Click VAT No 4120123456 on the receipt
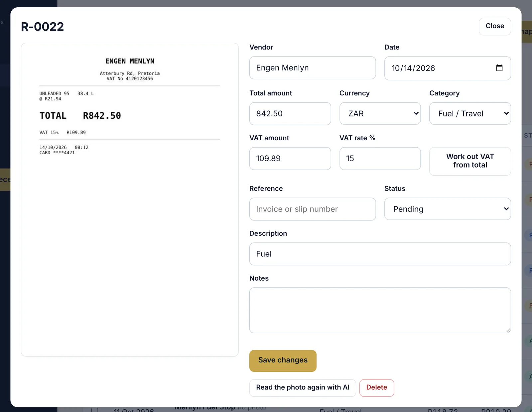 click(130, 79)
